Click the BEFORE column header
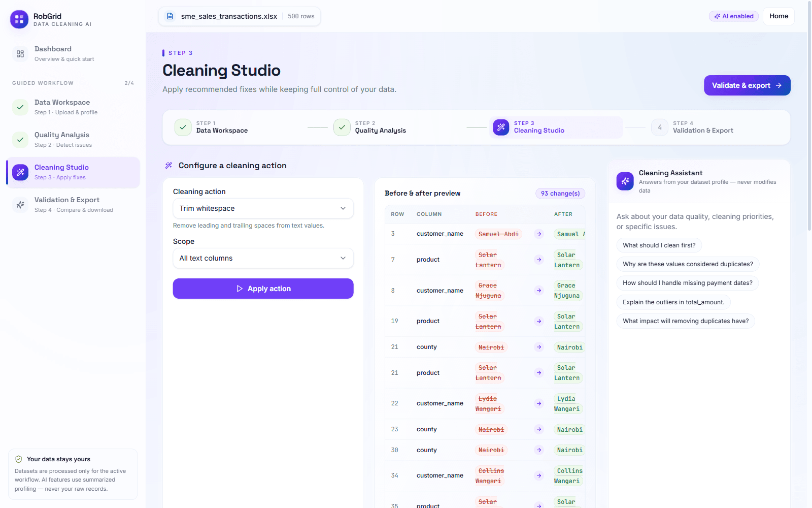This screenshot has height=508, width=812. [486, 214]
